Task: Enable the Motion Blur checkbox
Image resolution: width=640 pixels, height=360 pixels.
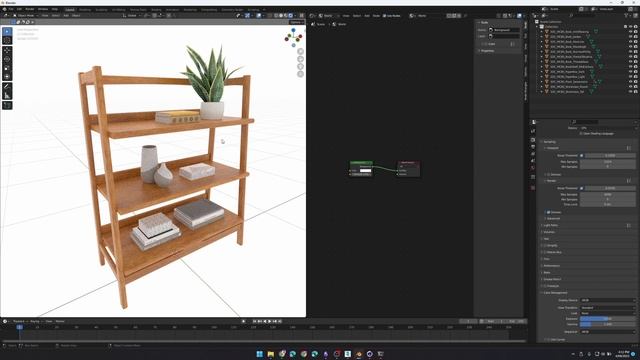Action: pyautogui.click(x=545, y=252)
